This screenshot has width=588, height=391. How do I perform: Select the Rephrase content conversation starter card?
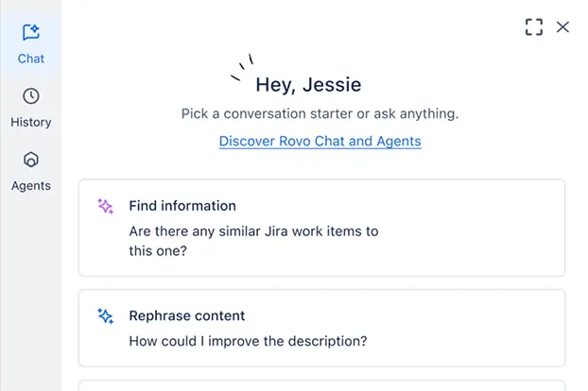tap(321, 328)
